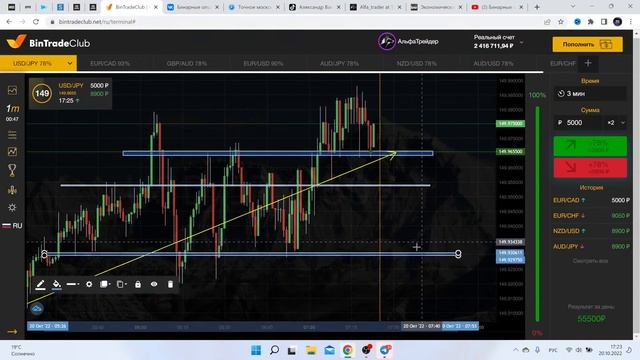Click the green 149.975 price label
The width and height of the screenshot is (640, 360).
pyautogui.click(x=510, y=123)
